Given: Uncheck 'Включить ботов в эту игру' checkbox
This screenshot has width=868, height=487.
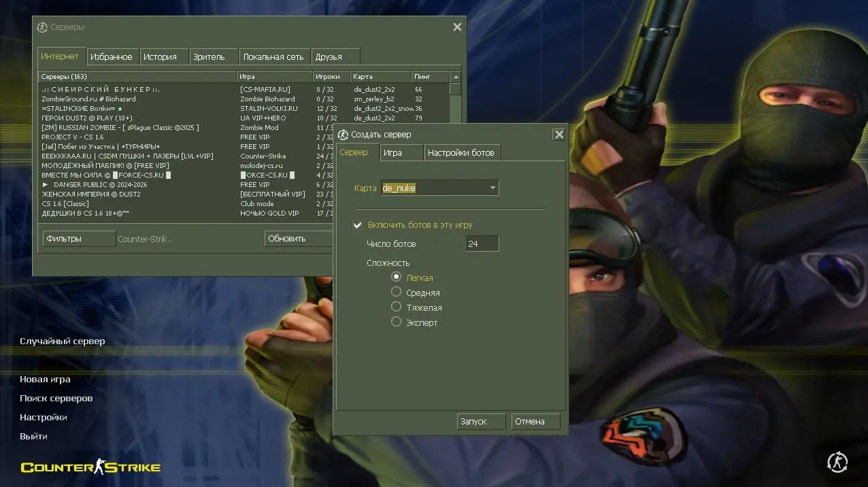Looking at the screenshot, I should pyautogui.click(x=358, y=225).
